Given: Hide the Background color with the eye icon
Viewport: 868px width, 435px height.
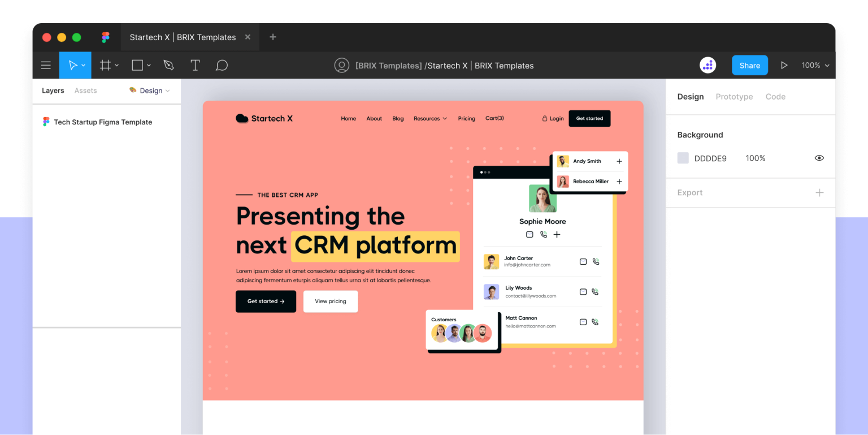Looking at the screenshot, I should click(819, 158).
